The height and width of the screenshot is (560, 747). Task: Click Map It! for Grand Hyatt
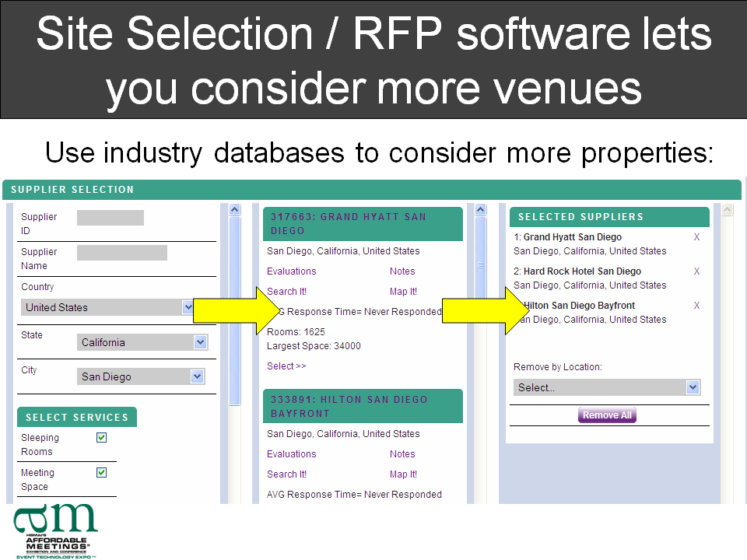coord(403,292)
